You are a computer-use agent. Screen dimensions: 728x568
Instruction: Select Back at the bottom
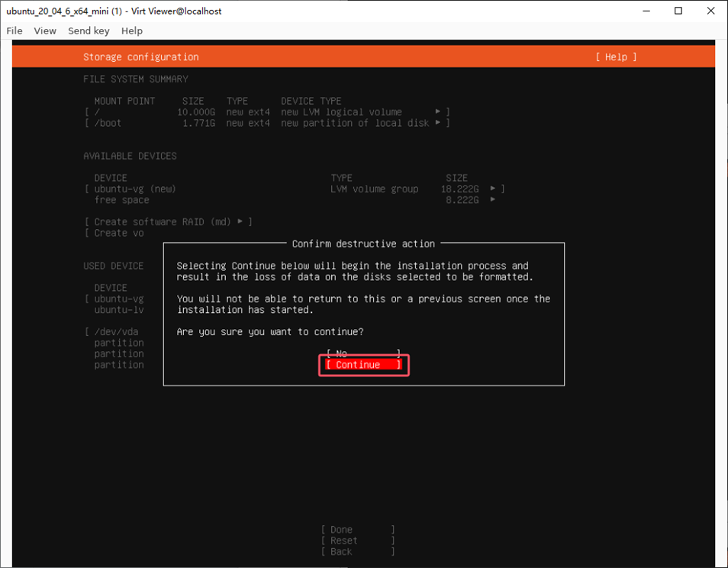(x=357, y=552)
